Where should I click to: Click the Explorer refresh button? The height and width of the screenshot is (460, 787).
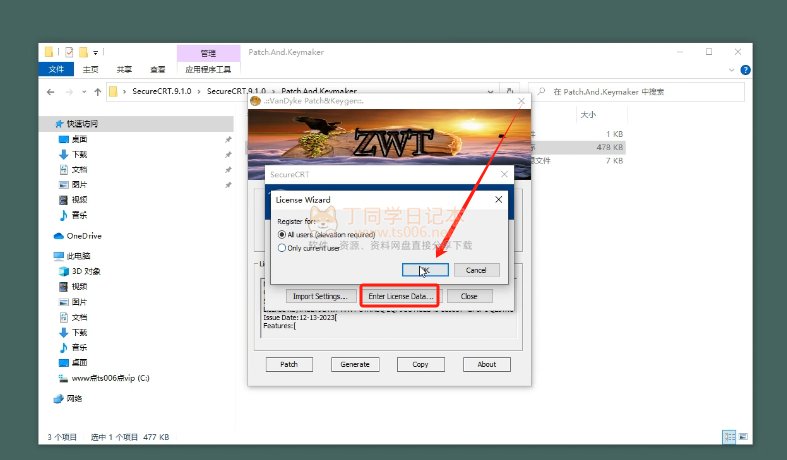coord(510,91)
